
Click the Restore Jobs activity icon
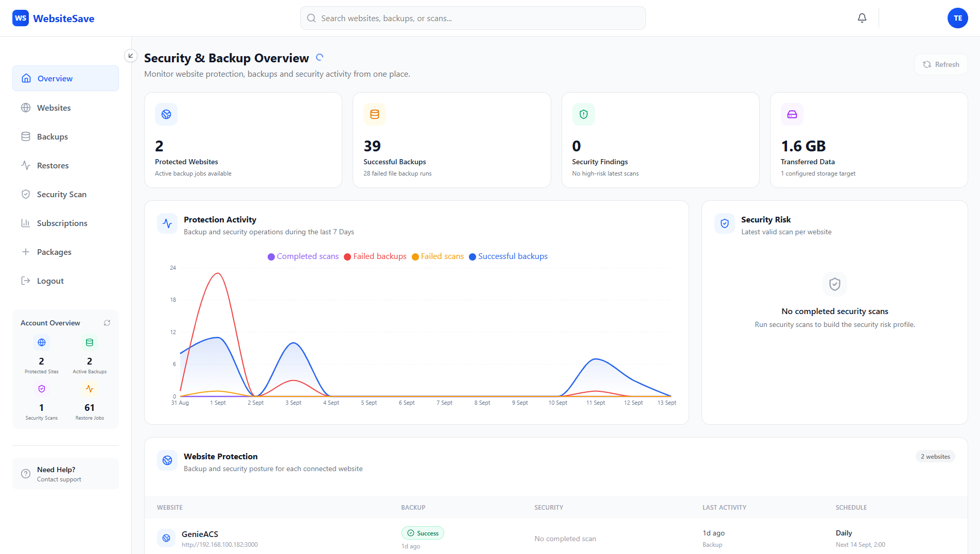click(x=90, y=389)
